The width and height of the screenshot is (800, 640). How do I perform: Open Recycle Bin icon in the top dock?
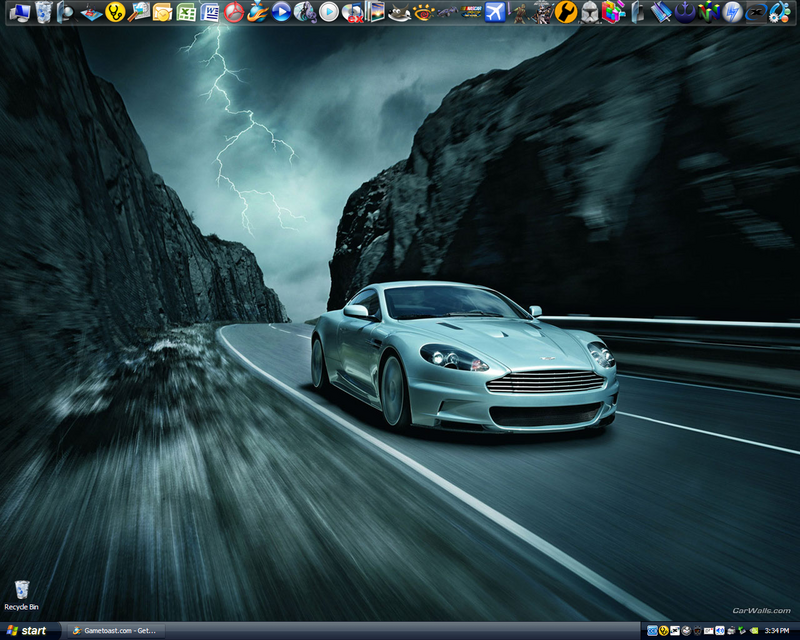coord(43,12)
